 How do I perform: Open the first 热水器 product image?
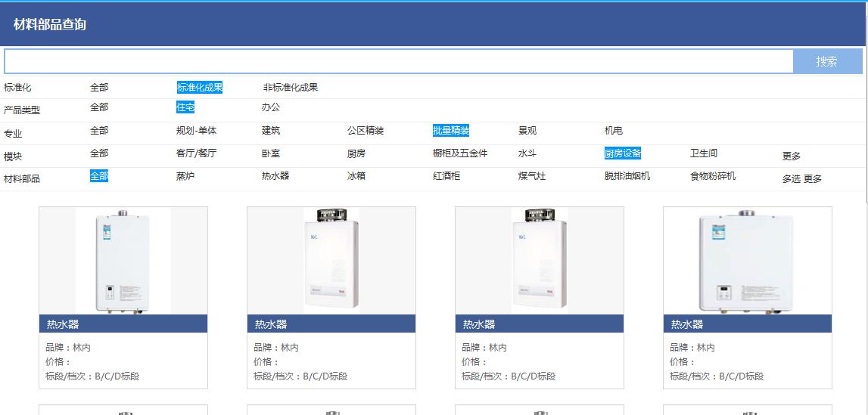pos(123,261)
